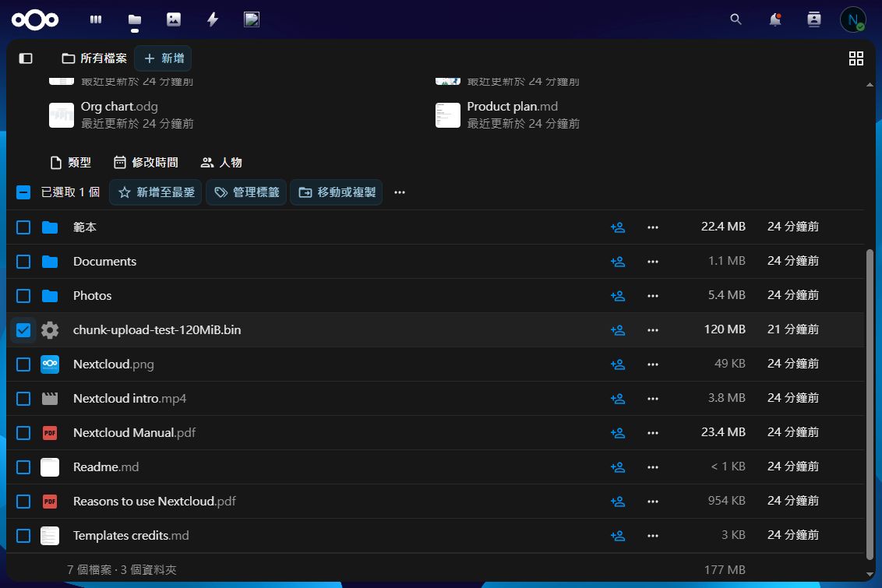The width and height of the screenshot is (882, 588).
Task: Share Templates credits.md file
Action: (618, 536)
